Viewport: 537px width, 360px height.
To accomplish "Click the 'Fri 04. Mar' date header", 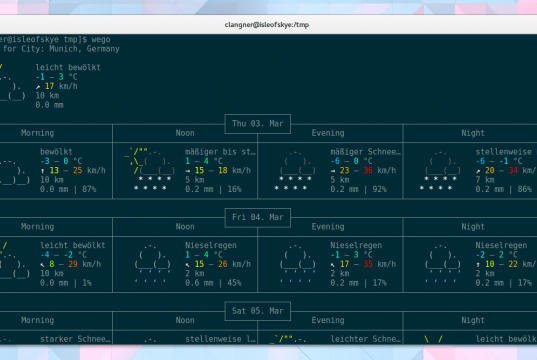I will click(x=258, y=217).
